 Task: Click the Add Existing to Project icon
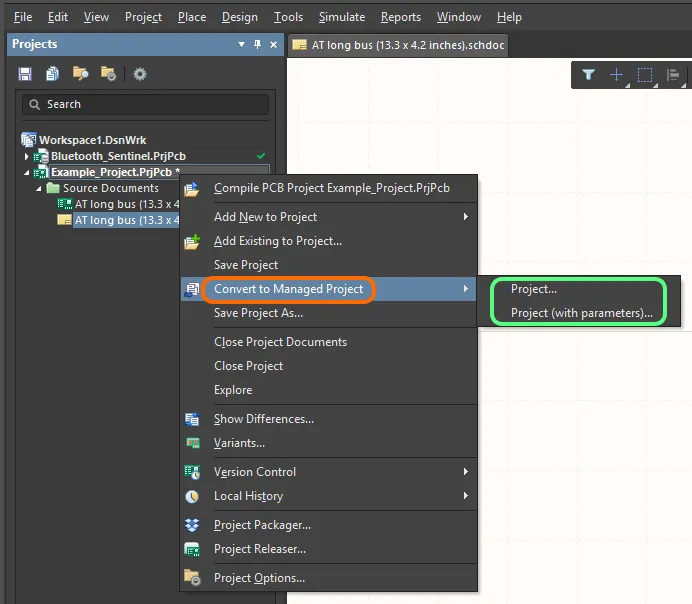(x=192, y=241)
